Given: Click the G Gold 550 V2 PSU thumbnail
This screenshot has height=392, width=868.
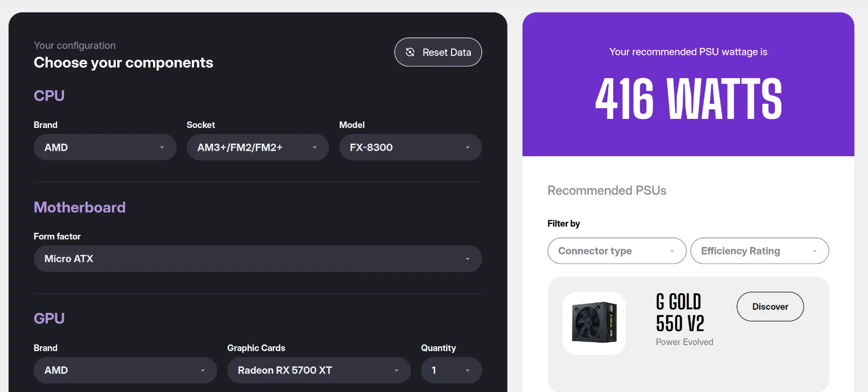Looking at the screenshot, I should click(x=594, y=323).
